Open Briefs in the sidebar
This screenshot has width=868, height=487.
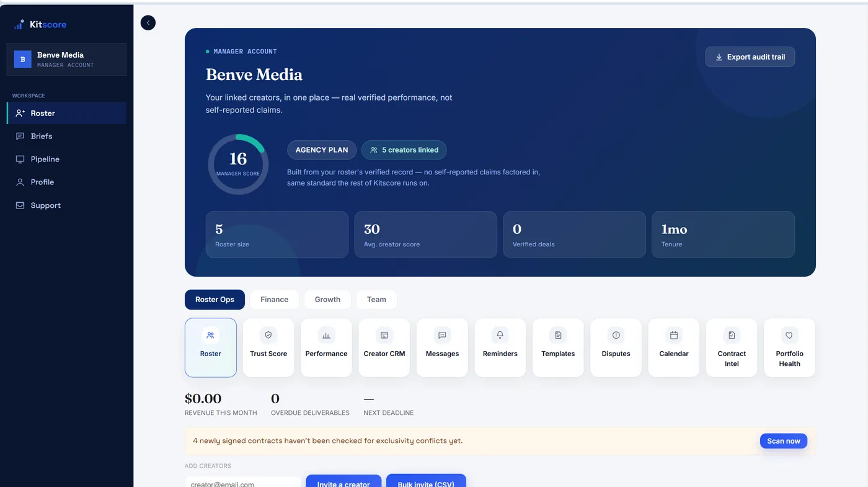(x=66, y=136)
